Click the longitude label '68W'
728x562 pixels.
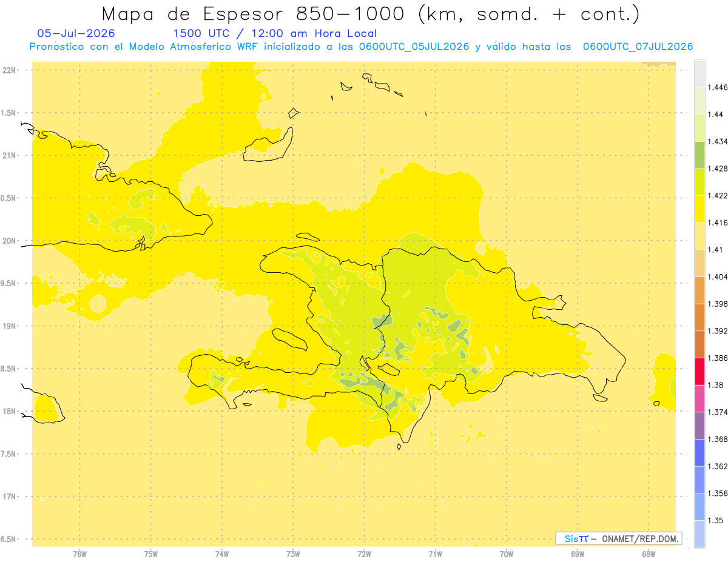[649, 554]
